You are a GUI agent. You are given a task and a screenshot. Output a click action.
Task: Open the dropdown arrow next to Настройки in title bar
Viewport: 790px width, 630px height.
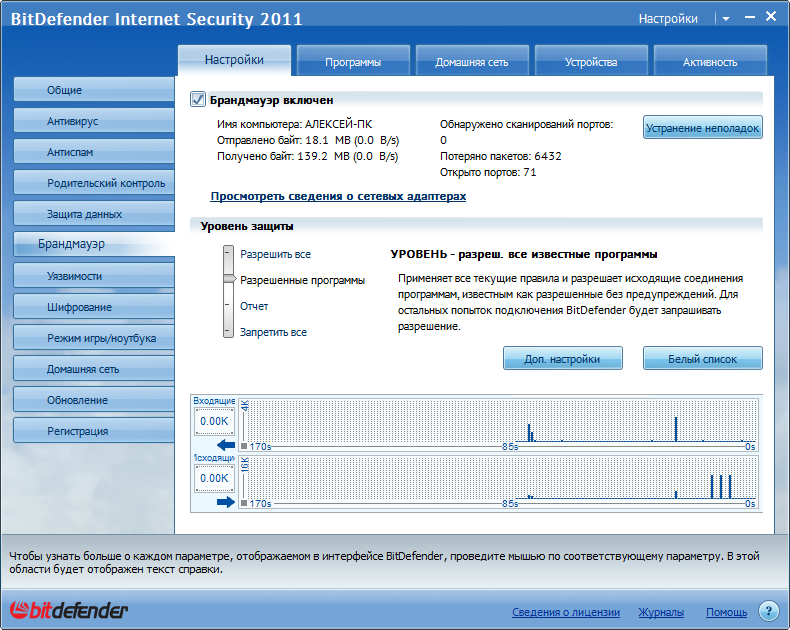(726, 19)
